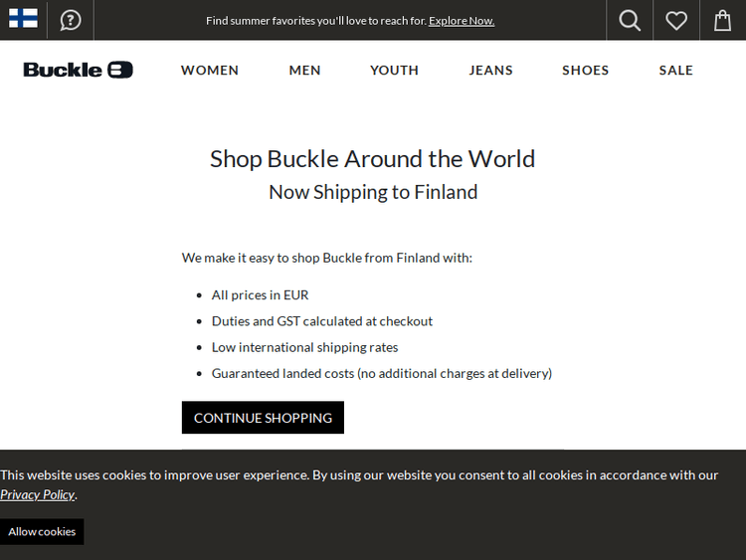746x560 pixels.
Task: Go to the JEANS category
Action: coord(491,70)
